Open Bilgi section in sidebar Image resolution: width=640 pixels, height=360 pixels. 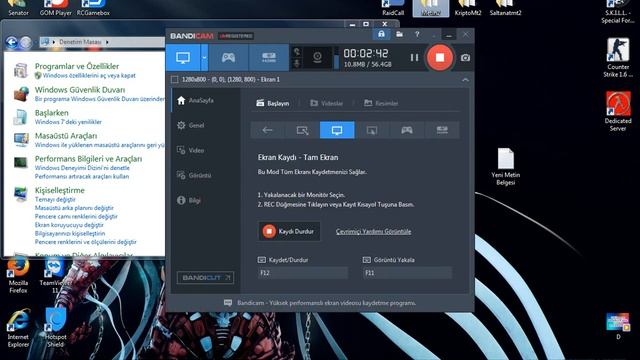pos(189,200)
